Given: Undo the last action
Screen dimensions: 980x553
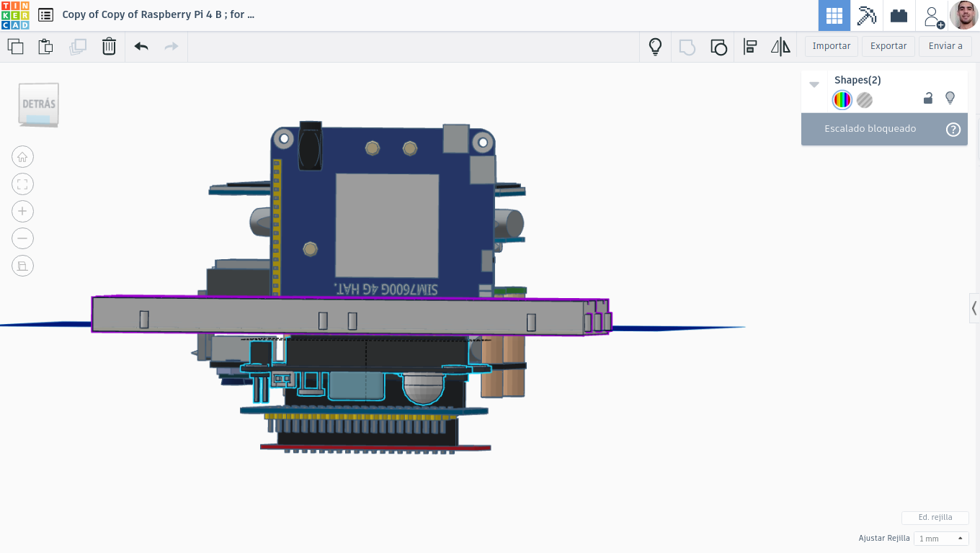Looking at the screenshot, I should 141,47.
